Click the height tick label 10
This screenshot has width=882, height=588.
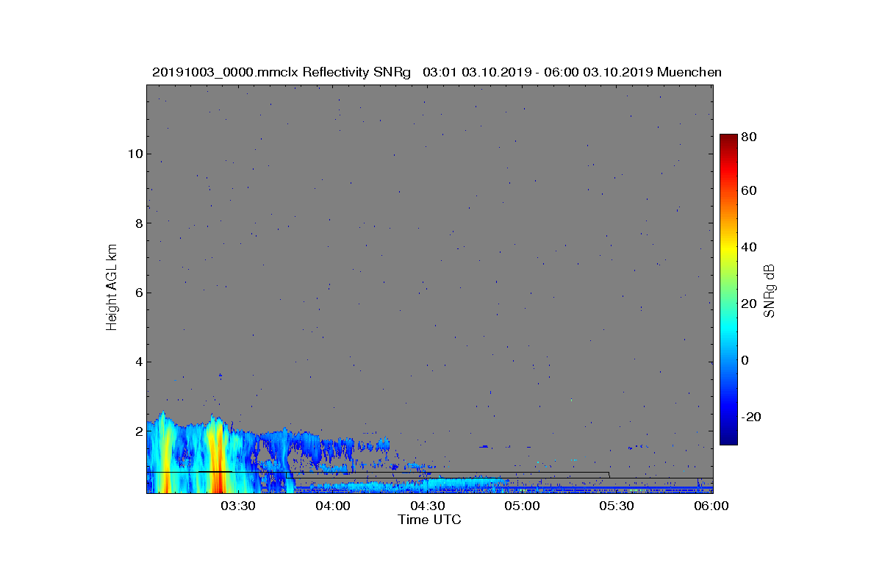coord(134,154)
